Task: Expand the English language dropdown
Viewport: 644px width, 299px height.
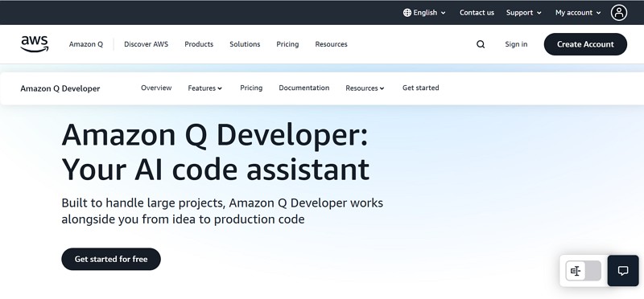Action: coord(424,13)
